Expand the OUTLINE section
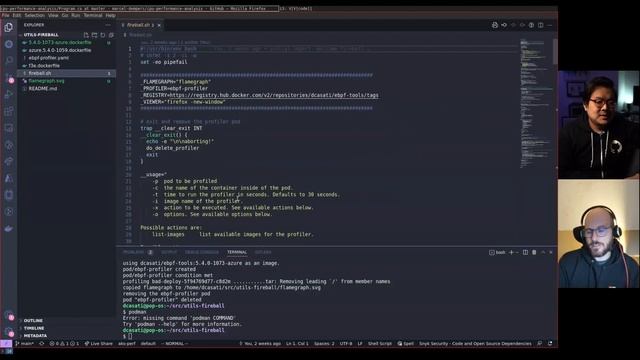This screenshot has width=640, height=360. (x=33, y=321)
